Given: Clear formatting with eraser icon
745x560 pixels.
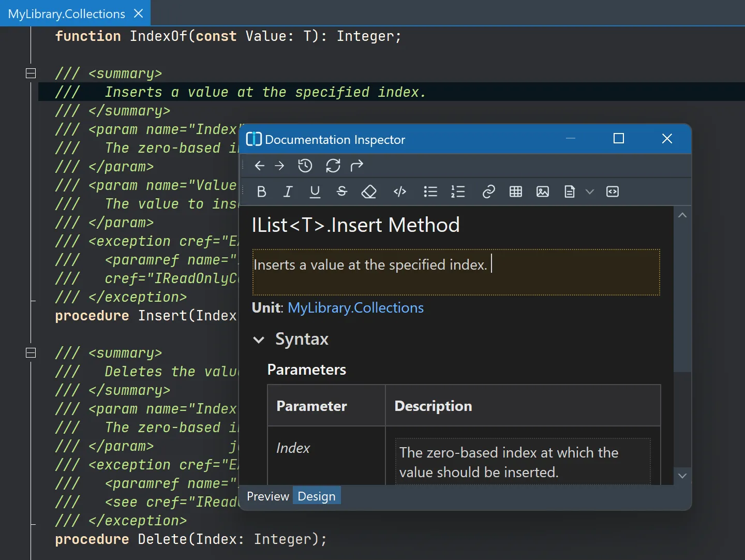Looking at the screenshot, I should tap(368, 192).
